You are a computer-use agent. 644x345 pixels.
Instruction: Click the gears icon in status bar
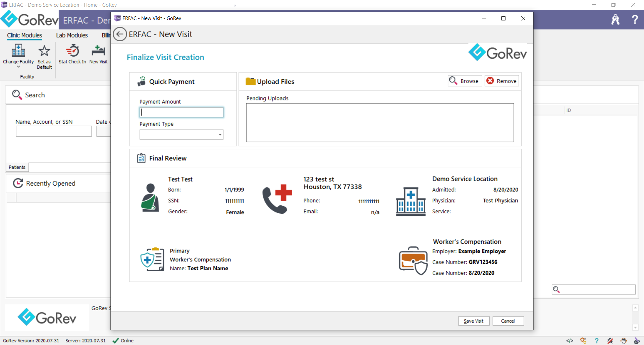tap(583, 341)
